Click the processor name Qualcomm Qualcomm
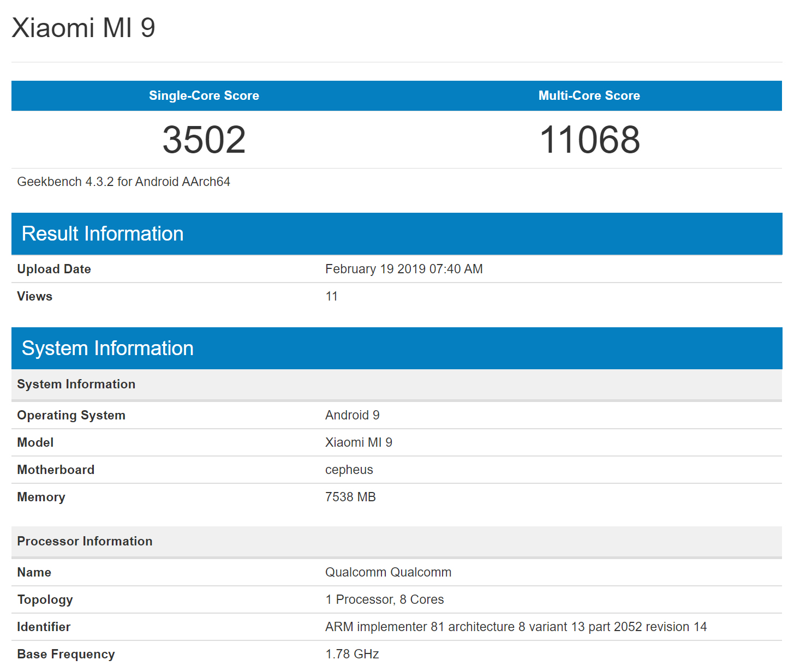Viewport: 788px width, 672px height. click(388, 572)
